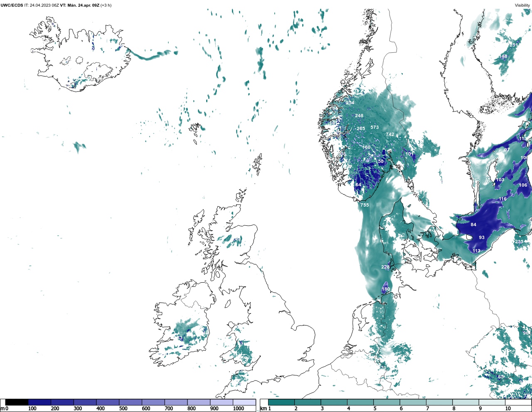Click the '148' value over Finland
532x412 pixels.
pyautogui.click(x=503, y=57)
